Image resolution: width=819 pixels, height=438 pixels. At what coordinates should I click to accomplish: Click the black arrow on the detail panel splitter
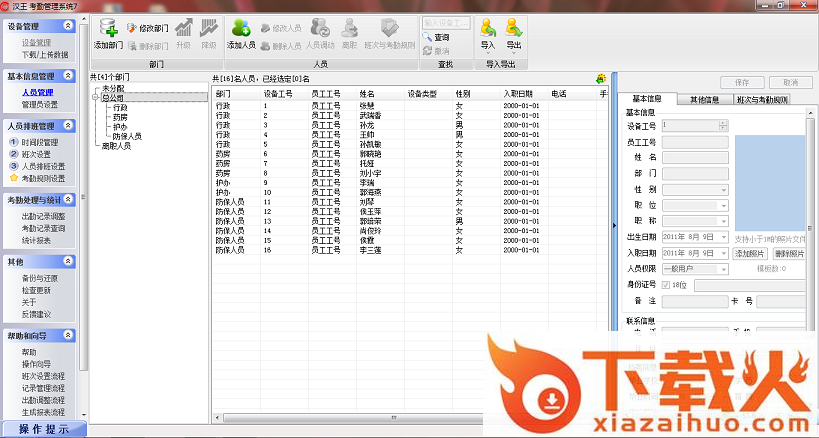(x=614, y=226)
